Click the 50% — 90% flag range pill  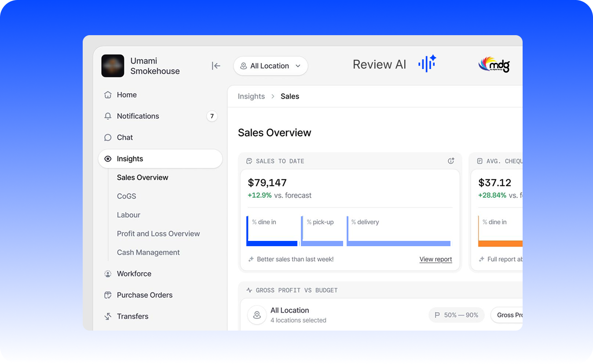click(x=456, y=315)
